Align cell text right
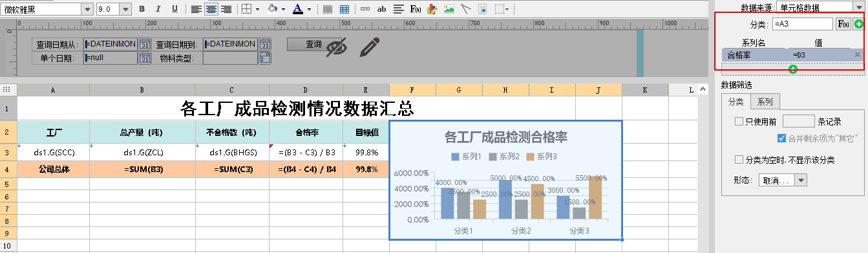Screen dimensions: 868x253 click(x=226, y=9)
